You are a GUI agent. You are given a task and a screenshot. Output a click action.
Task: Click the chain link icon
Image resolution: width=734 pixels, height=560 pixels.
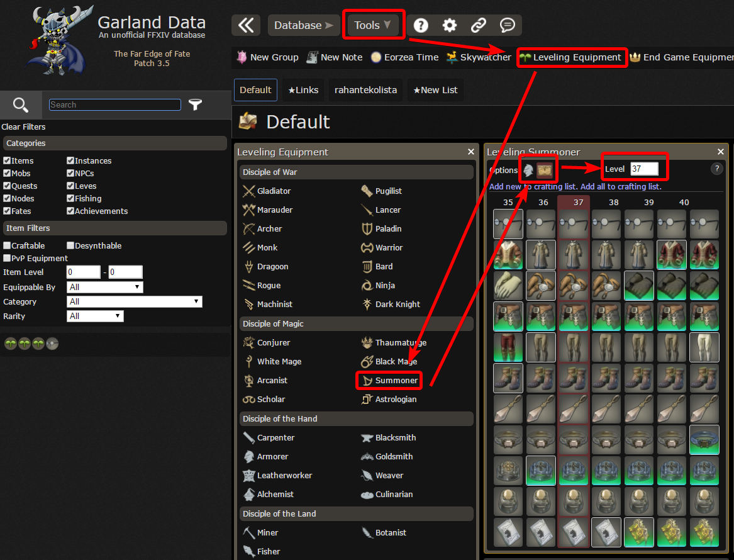pos(479,25)
